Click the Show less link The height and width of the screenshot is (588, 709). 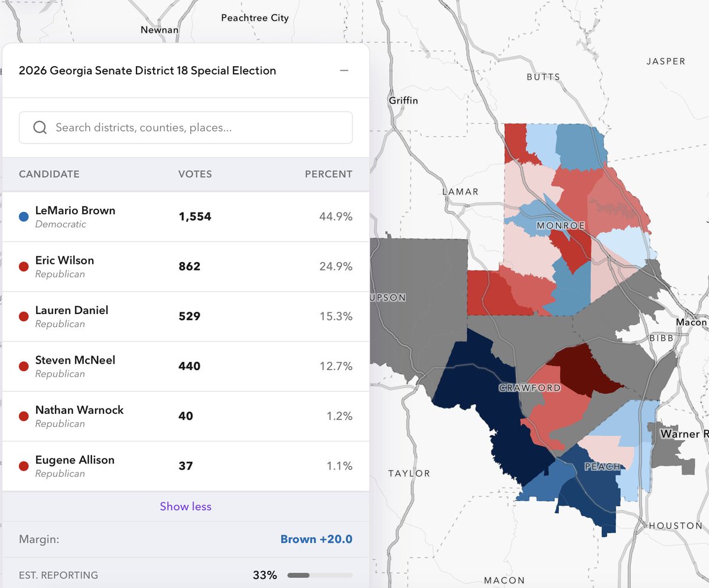(x=186, y=507)
